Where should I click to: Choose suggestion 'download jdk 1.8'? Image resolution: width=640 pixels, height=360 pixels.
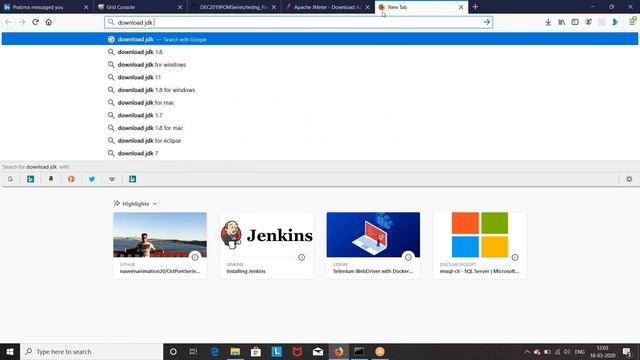[320, 52]
